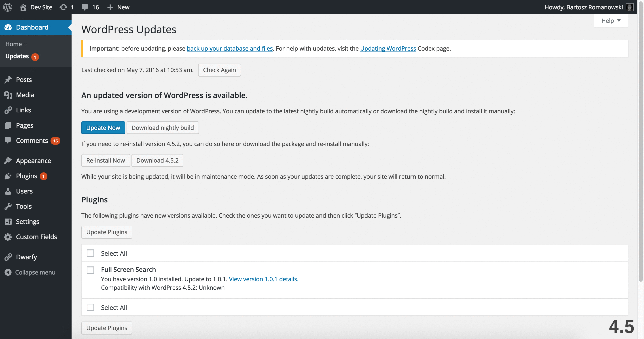Click the Tools menu label
This screenshot has height=339, width=644.
pos(24,206)
